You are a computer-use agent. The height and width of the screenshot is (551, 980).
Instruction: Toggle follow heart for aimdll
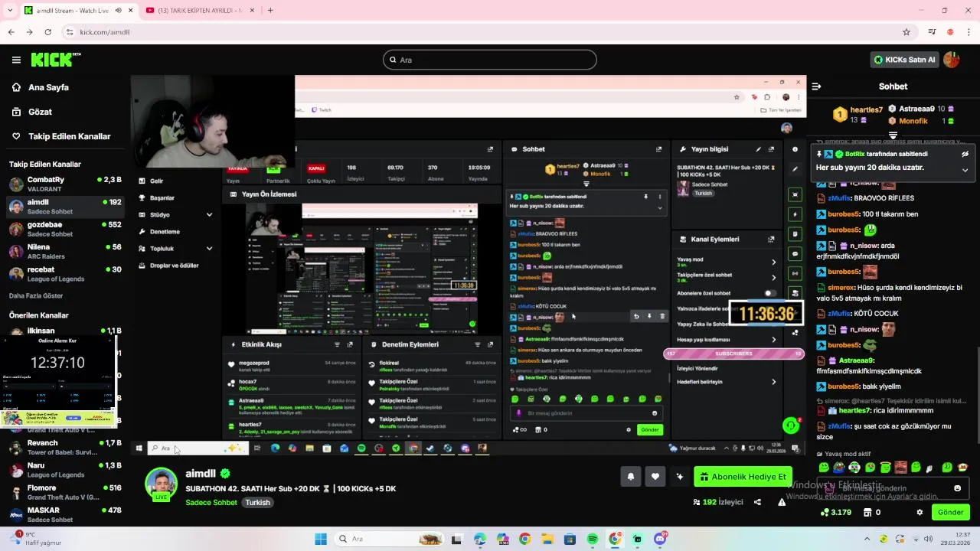(x=655, y=476)
